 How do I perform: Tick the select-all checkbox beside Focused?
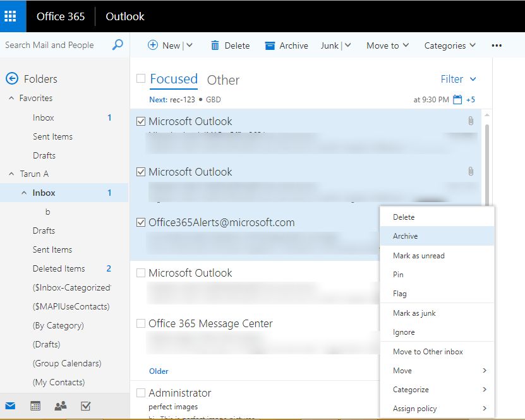coord(141,79)
